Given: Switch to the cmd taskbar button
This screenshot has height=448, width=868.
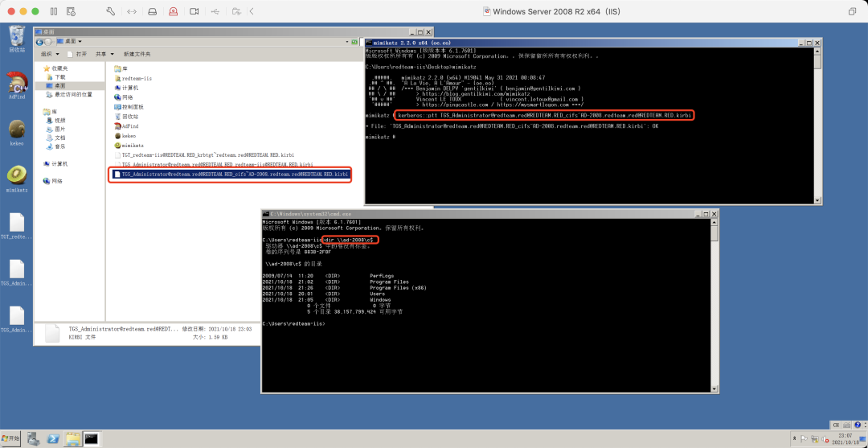Looking at the screenshot, I should pyautogui.click(x=92, y=438).
